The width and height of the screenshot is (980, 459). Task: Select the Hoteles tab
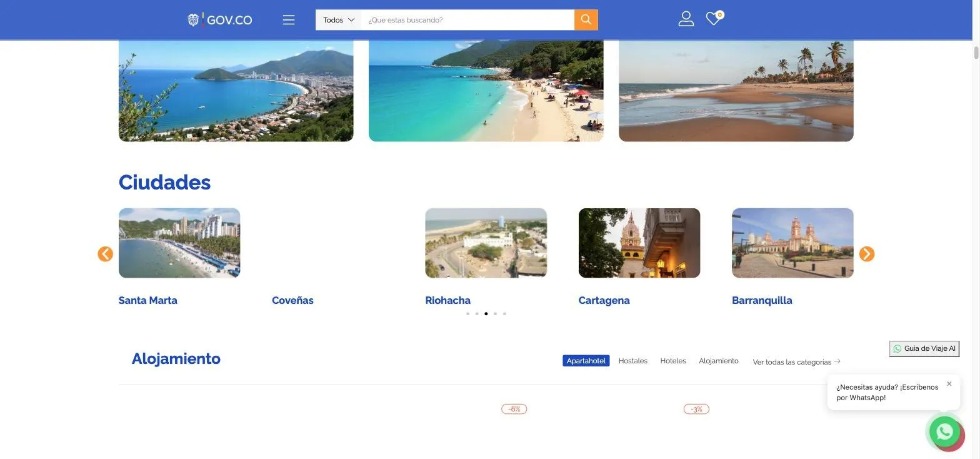[x=673, y=361]
